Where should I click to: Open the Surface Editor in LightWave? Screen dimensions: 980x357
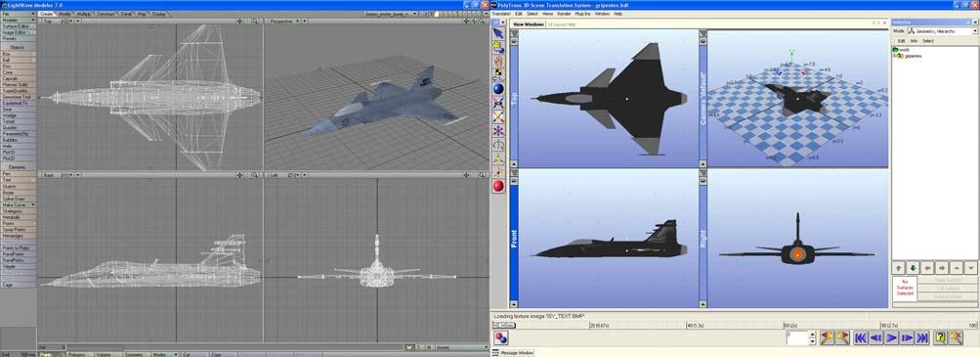pyautogui.click(x=19, y=26)
